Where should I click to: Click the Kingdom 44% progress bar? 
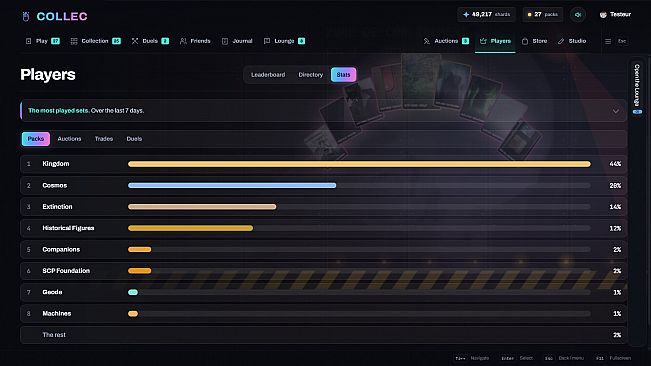[x=359, y=164]
